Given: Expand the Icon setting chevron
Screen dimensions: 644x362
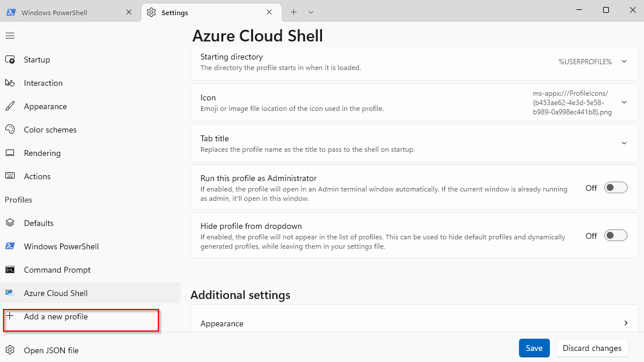Looking at the screenshot, I should click(x=624, y=102).
